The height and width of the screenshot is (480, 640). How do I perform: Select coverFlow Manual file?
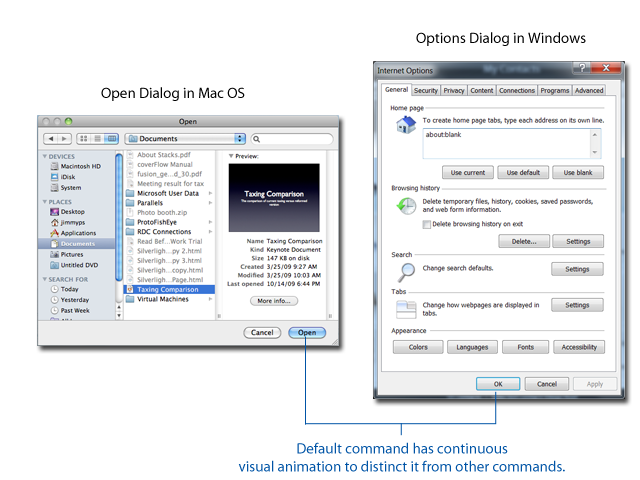point(164,164)
